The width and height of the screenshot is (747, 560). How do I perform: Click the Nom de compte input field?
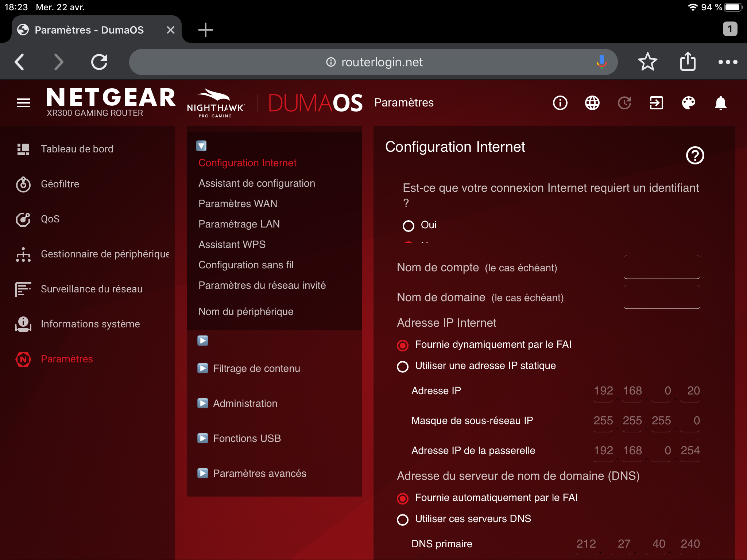[661, 268]
